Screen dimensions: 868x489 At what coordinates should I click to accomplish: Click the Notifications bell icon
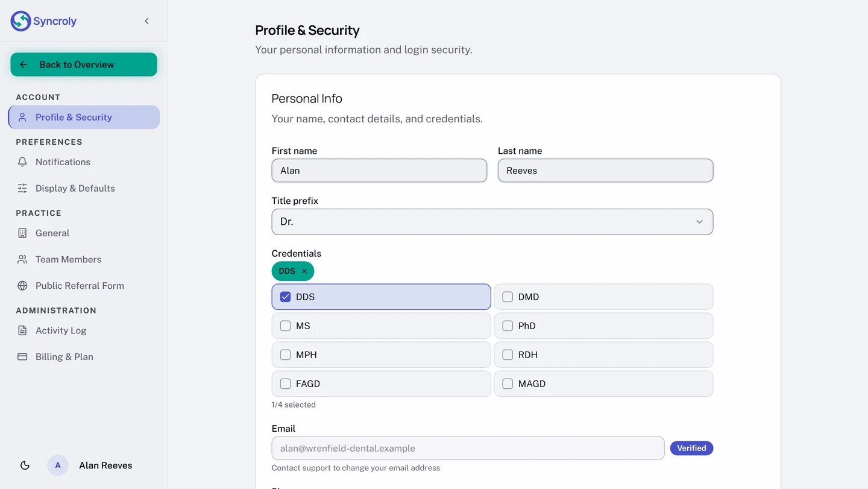click(x=22, y=162)
